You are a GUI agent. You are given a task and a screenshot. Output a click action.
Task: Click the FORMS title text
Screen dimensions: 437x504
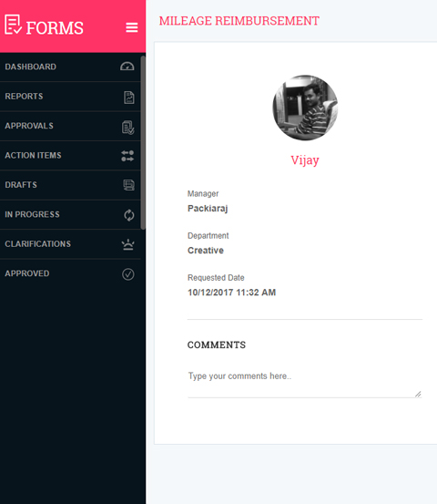pos(55,28)
